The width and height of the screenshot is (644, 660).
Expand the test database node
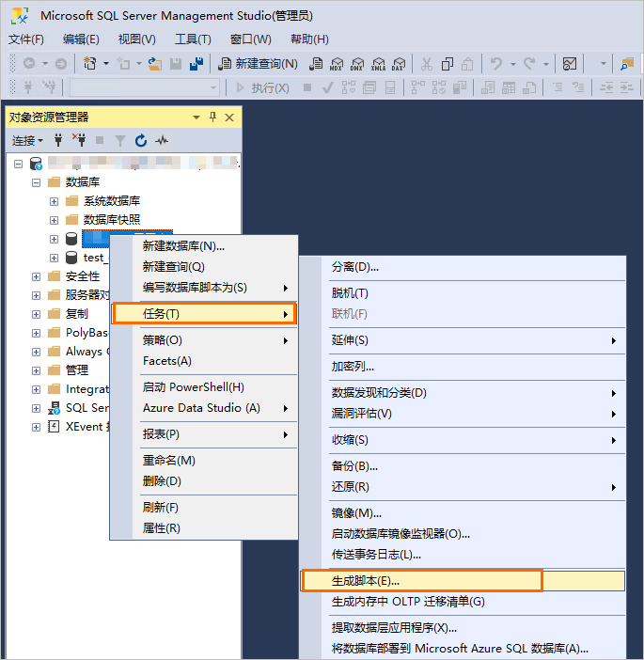[x=54, y=258]
